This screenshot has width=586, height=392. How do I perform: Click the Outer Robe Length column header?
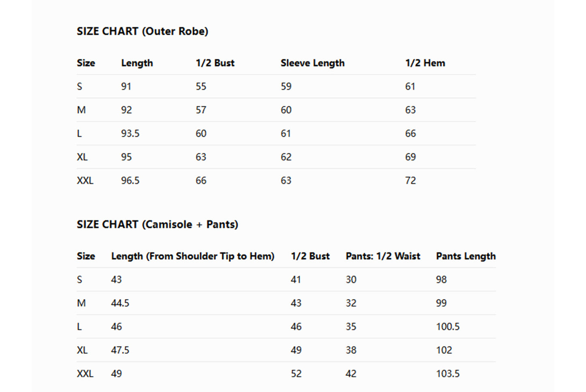click(x=137, y=63)
